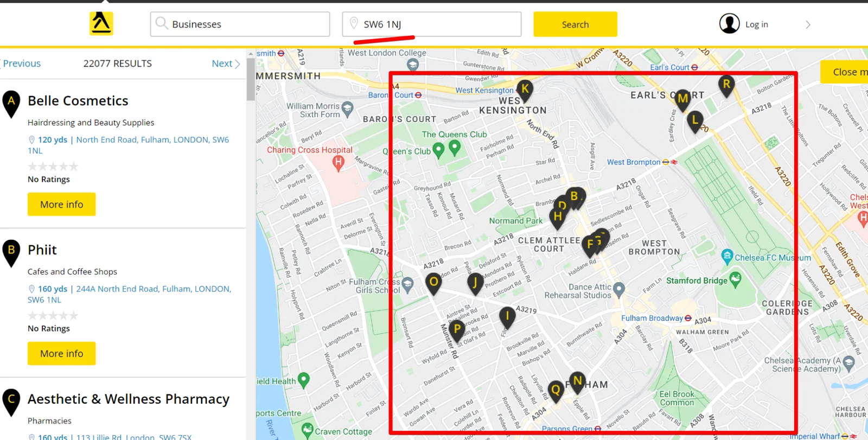
Task: Click the Log in link
Action: pyautogui.click(x=757, y=24)
